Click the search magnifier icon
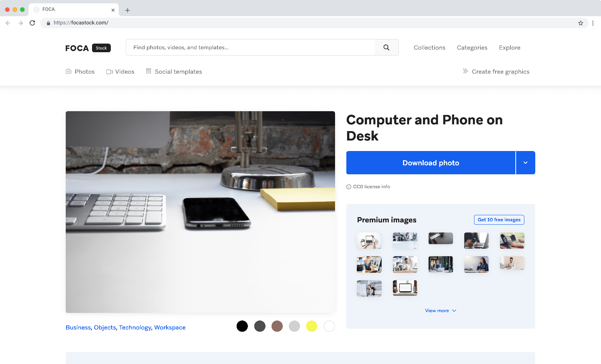Screen dimensions: 601x364 [386, 47]
